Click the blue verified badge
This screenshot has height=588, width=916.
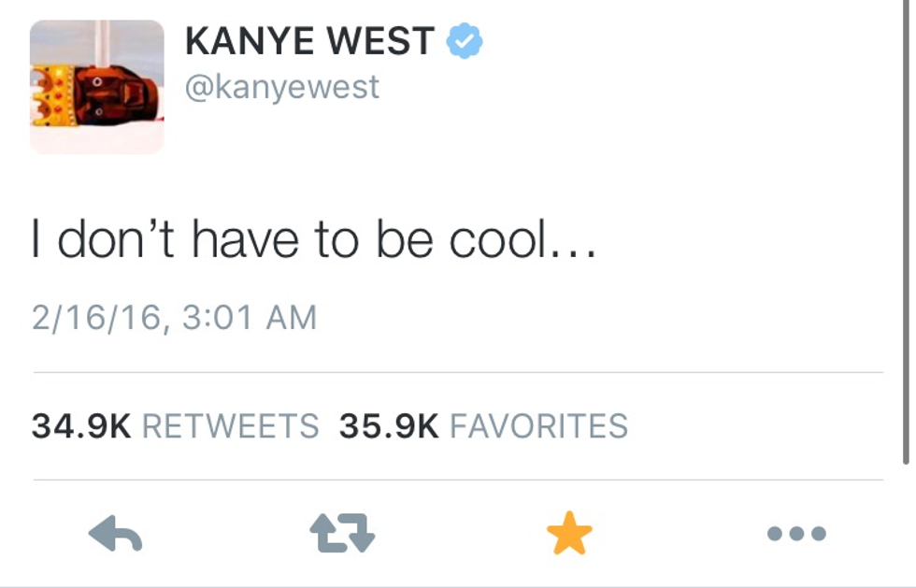coord(465,41)
